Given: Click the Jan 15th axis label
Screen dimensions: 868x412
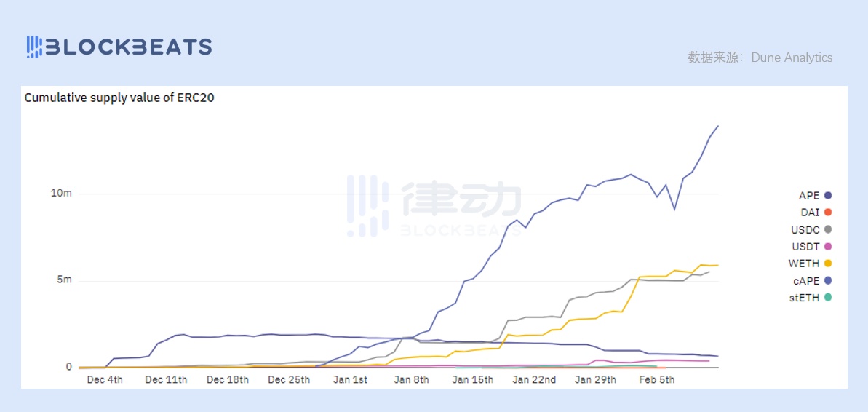Looking at the screenshot, I should pos(473,380).
